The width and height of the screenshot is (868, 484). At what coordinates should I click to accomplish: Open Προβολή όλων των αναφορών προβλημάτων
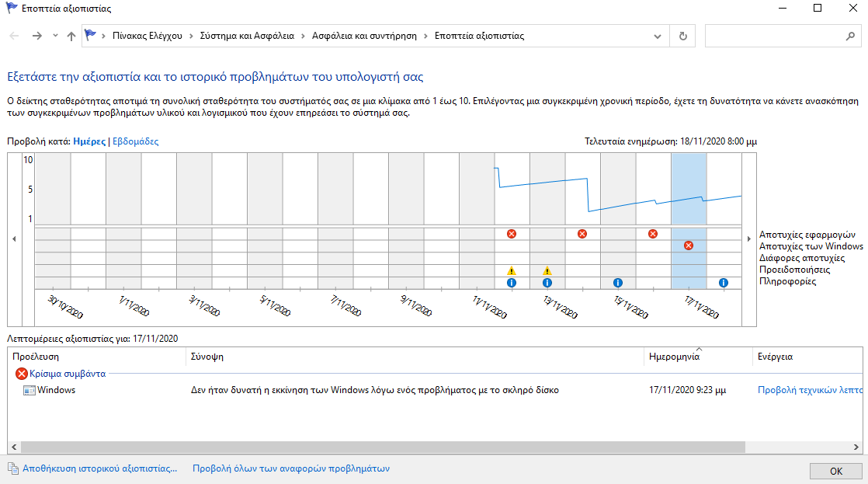coord(290,468)
